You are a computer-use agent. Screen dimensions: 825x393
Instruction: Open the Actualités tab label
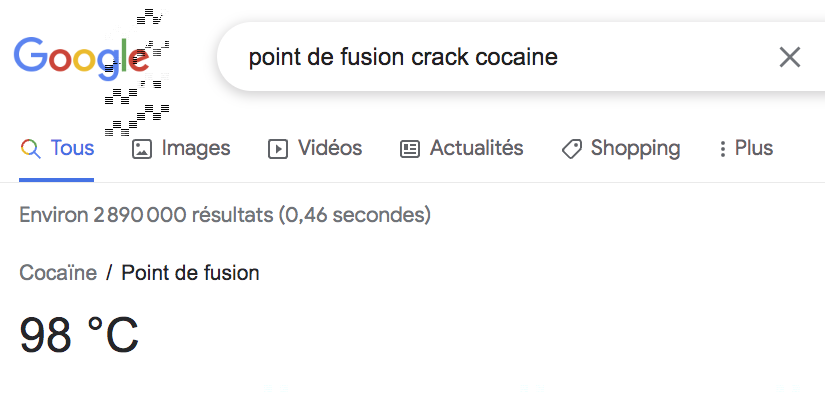(476, 148)
